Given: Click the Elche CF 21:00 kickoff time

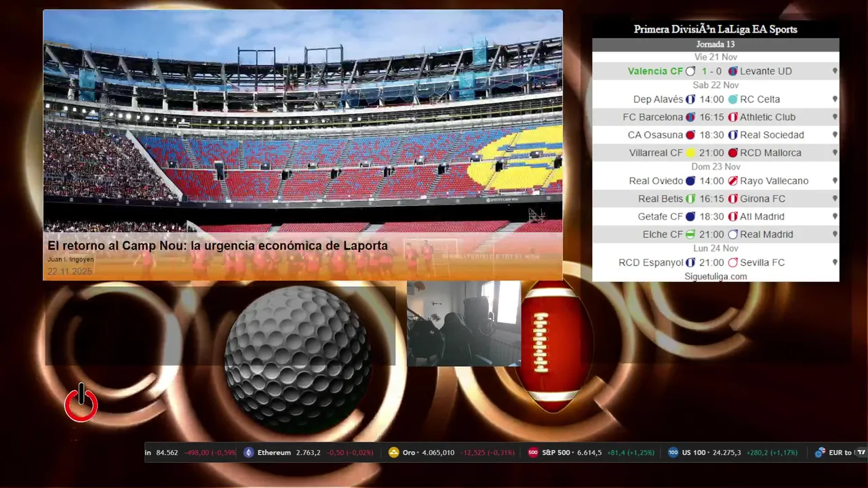Looking at the screenshot, I should 711,235.
